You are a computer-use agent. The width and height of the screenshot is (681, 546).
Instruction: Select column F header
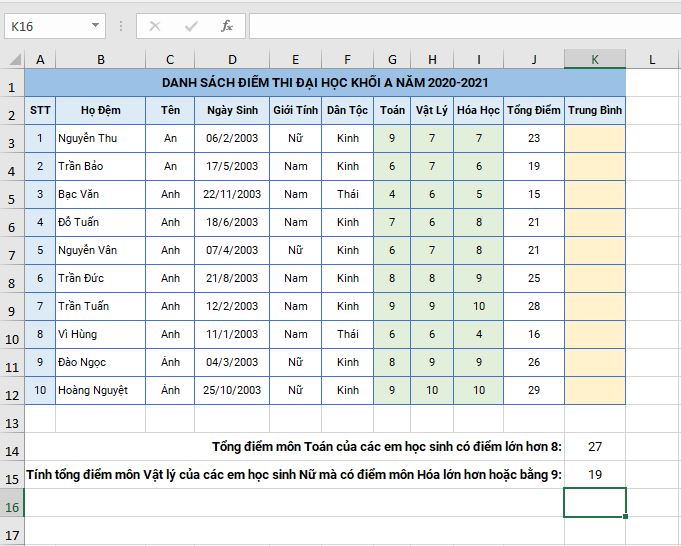click(x=347, y=60)
